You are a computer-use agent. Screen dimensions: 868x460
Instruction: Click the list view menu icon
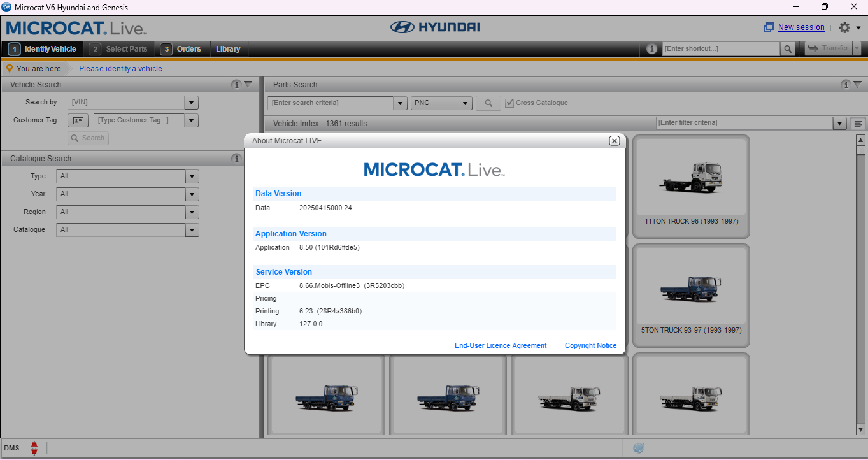858,123
